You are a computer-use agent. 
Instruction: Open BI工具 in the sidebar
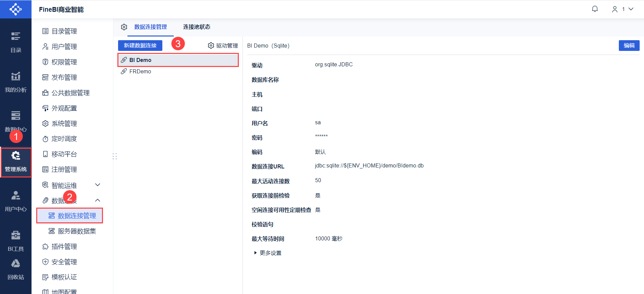(x=16, y=241)
